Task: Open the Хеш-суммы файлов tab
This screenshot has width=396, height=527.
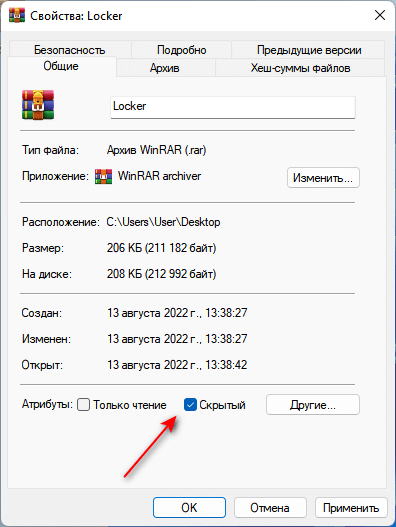Action: (x=300, y=68)
